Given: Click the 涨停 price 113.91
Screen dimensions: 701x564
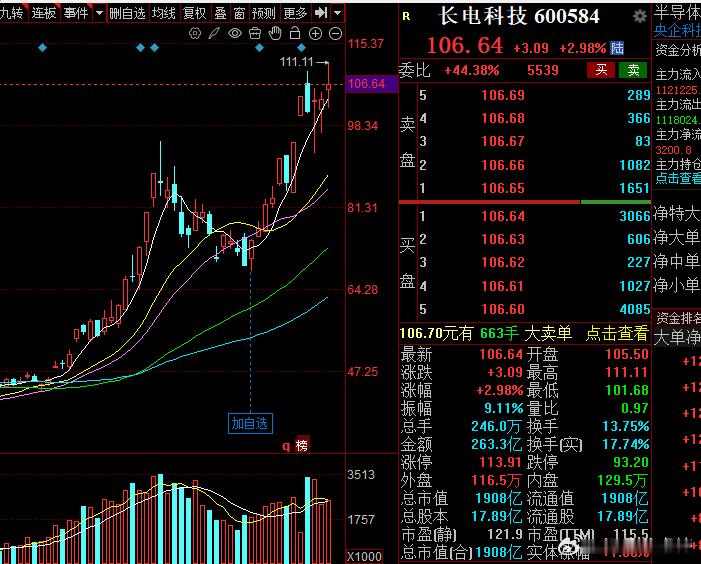Looking at the screenshot, I should (x=501, y=462).
